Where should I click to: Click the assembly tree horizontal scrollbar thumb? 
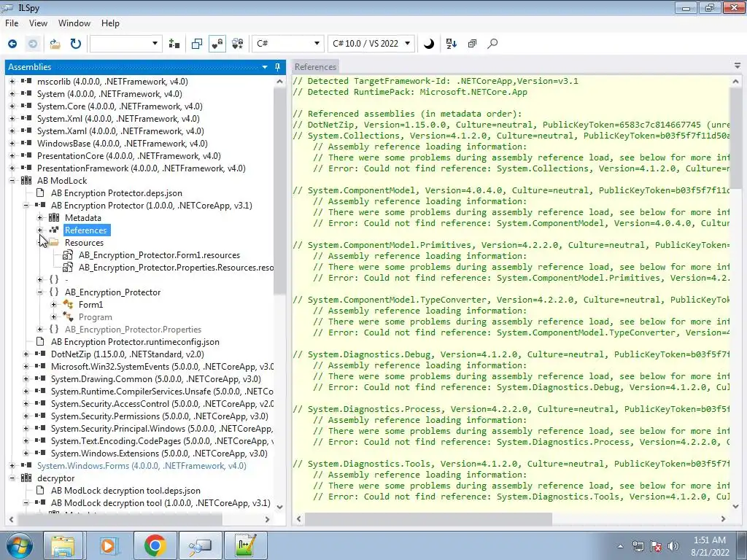[x=120, y=519]
